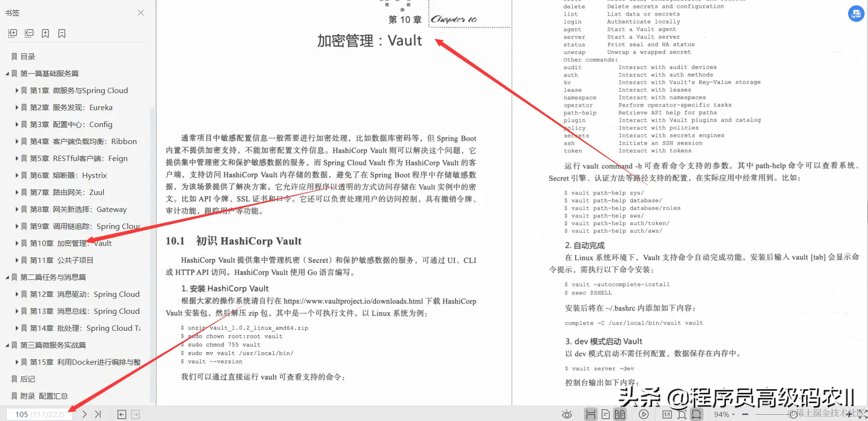868x421 pixels.
Task: Expand 第2章 服务发现: Eureka
Action: pos(17,108)
